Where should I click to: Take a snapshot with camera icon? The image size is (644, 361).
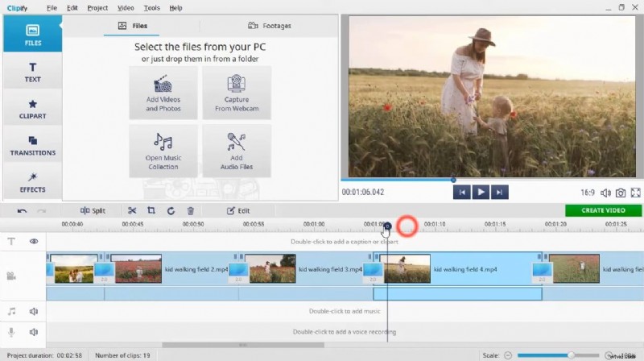tap(621, 193)
